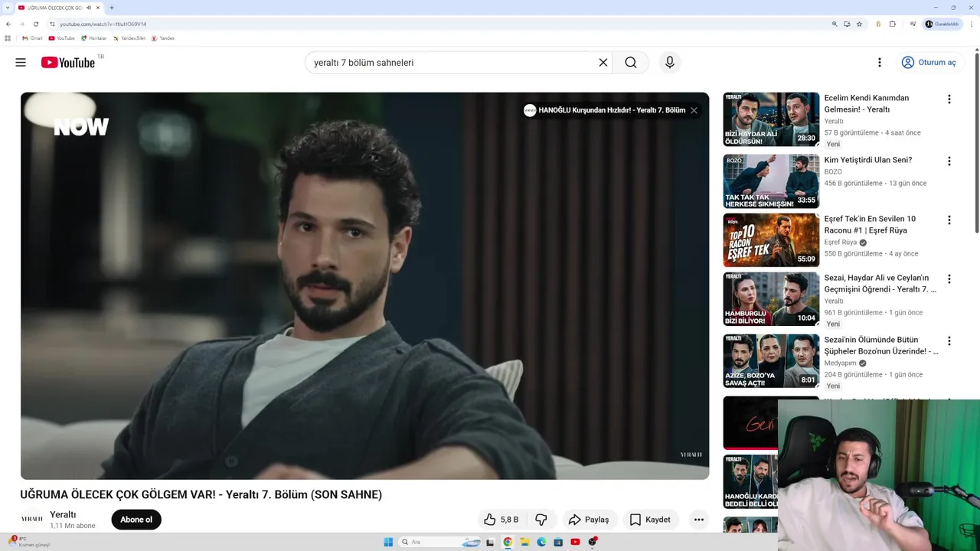Open Chrome three-dot menu

click(971, 24)
